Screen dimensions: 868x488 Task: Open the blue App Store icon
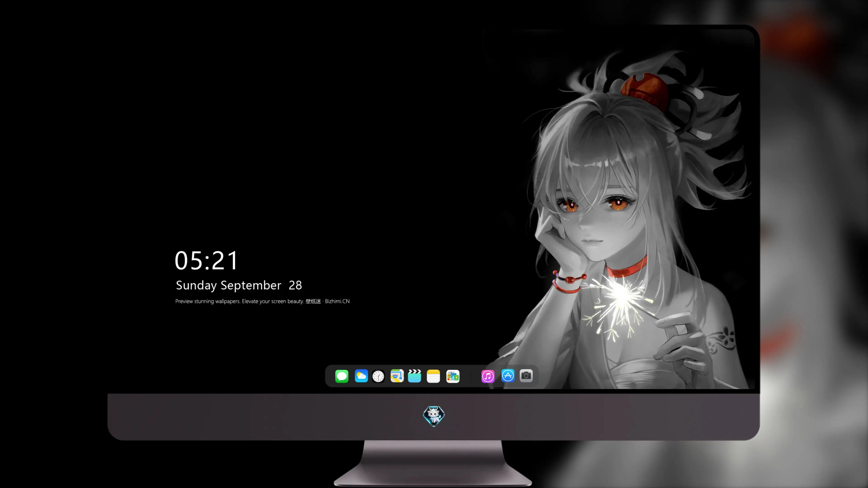(x=508, y=376)
